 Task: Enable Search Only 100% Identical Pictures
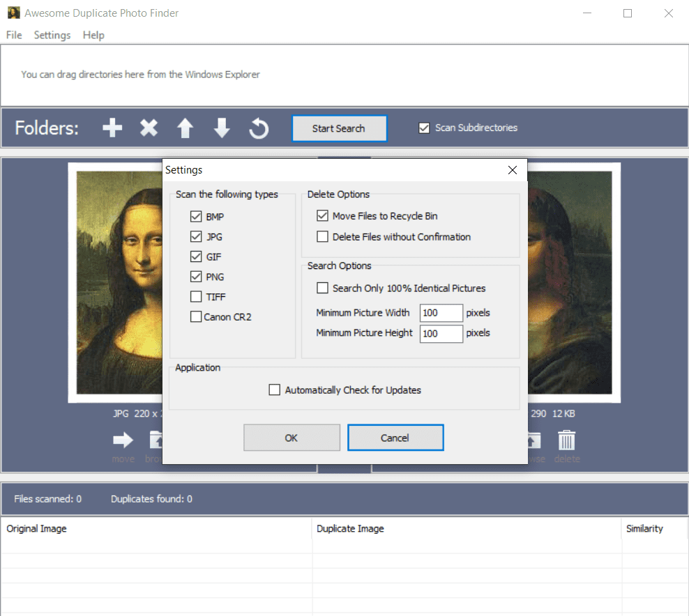tap(322, 288)
